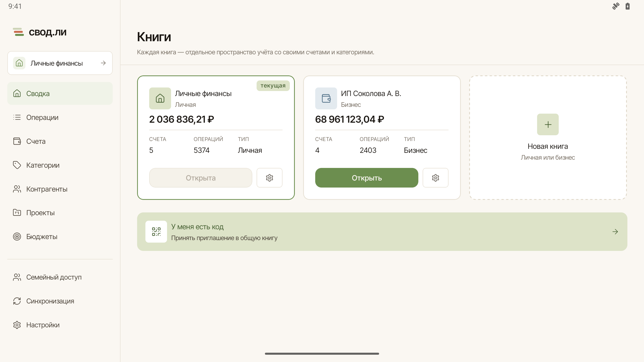Open the Счета section
This screenshot has height=362, width=644.
tap(60, 141)
